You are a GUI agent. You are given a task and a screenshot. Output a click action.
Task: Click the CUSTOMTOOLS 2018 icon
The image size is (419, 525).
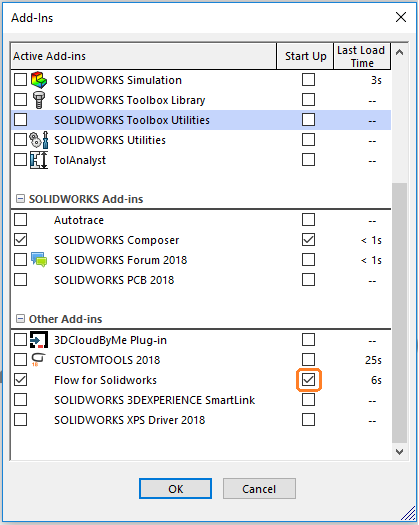click(x=38, y=360)
